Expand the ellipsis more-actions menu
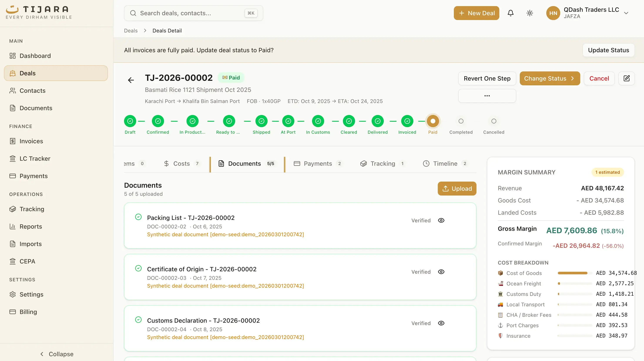644x361 pixels. point(487,96)
